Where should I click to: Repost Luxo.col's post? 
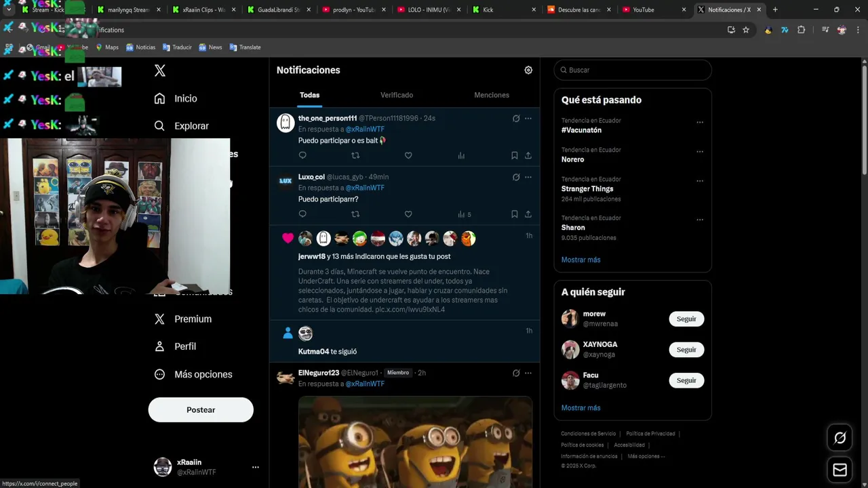click(x=355, y=214)
